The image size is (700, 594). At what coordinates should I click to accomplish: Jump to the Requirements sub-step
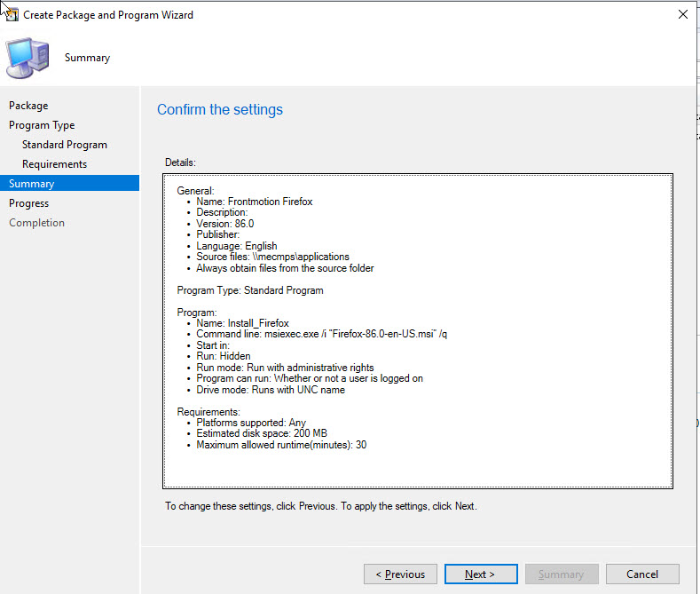[54, 164]
